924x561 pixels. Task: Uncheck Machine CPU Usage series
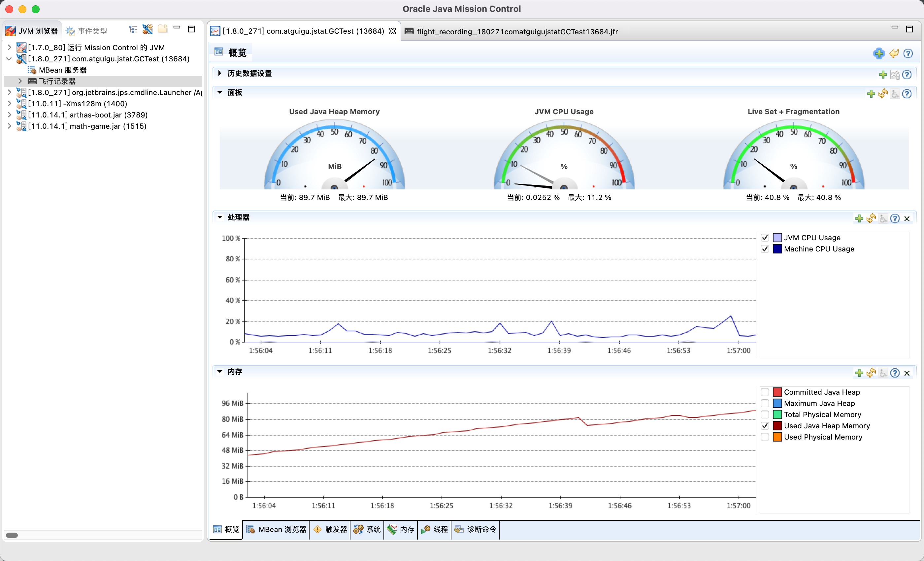765,248
